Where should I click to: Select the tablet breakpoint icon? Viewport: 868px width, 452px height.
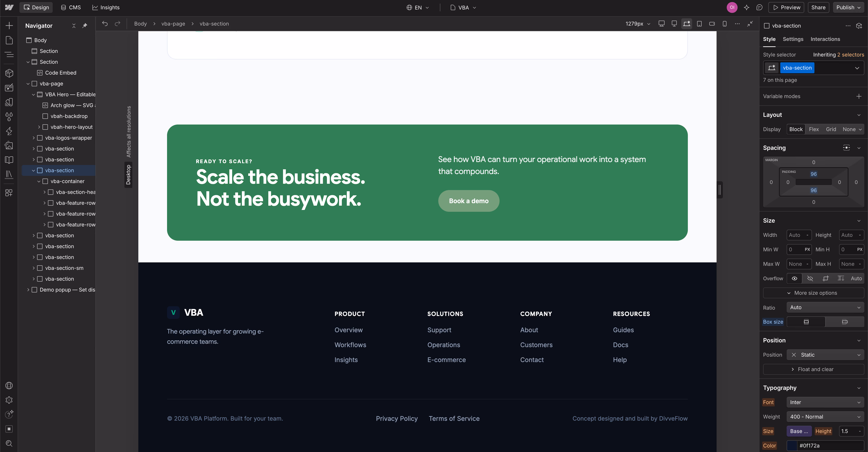pos(699,24)
